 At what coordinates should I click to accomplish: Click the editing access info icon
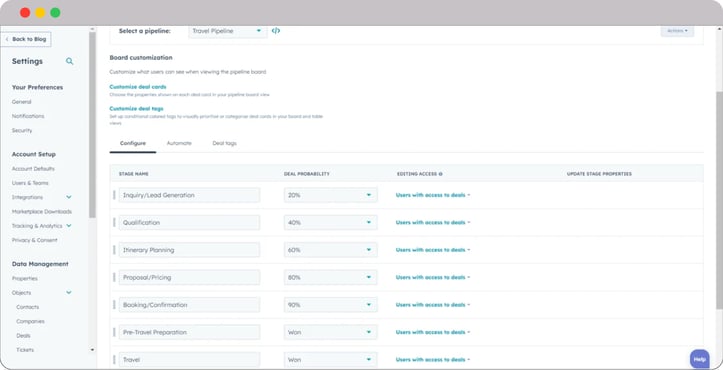pos(440,174)
